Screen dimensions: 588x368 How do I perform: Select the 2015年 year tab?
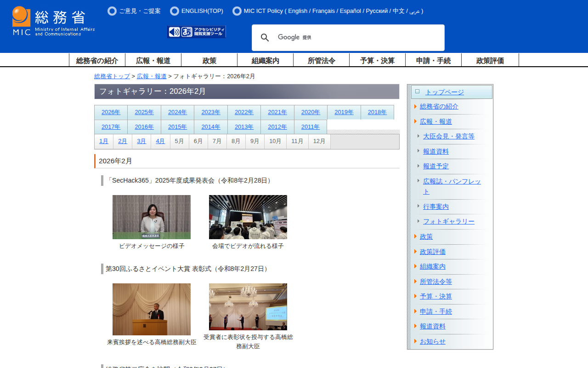[178, 127]
